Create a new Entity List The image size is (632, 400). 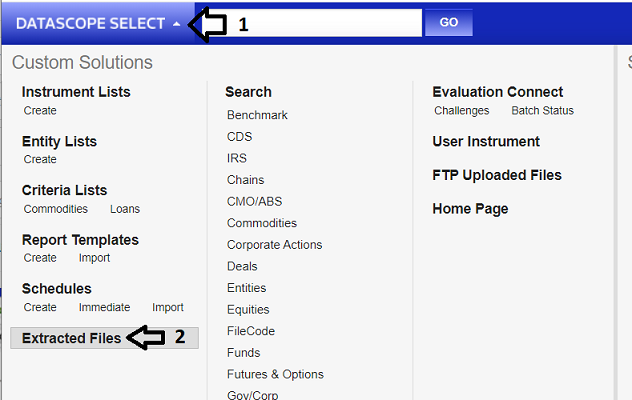40,160
